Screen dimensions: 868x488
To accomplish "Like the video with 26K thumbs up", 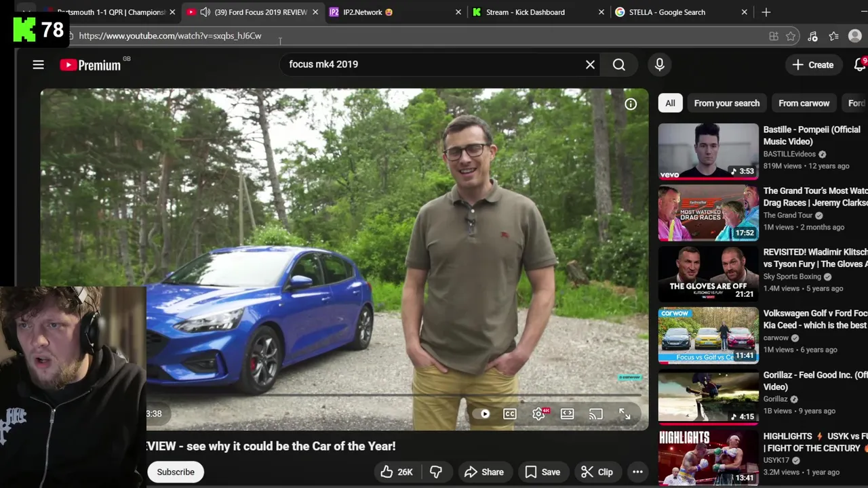I will tap(397, 472).
